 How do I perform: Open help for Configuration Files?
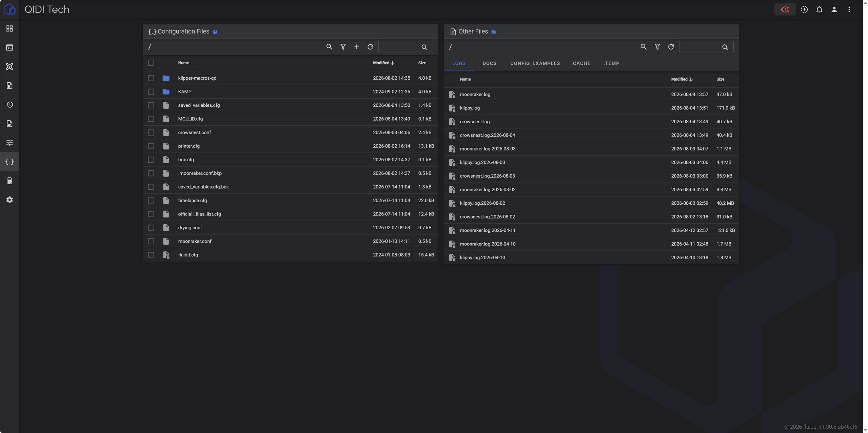pos(215,32)
